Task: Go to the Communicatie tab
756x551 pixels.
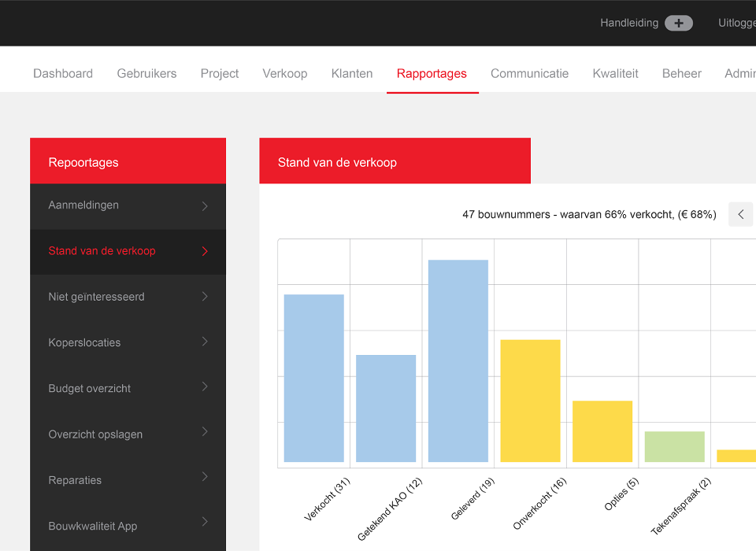Action: click(x=529, y=73)
